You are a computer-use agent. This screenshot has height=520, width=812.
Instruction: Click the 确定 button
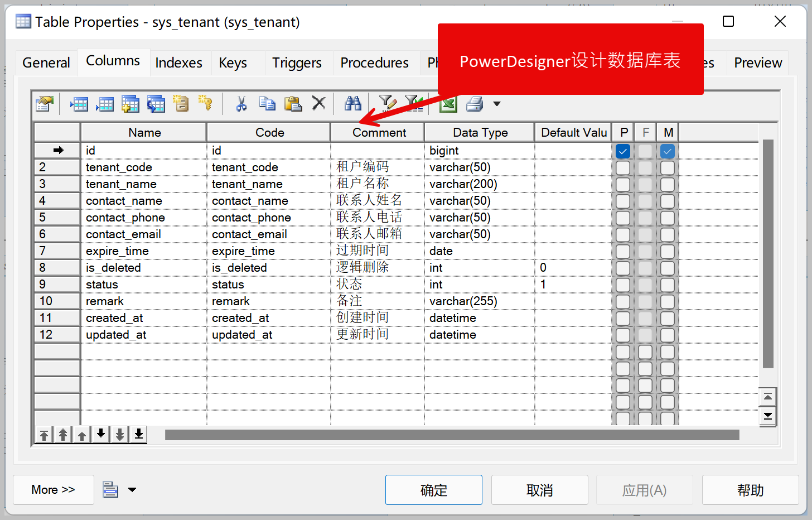coord(433,490)
